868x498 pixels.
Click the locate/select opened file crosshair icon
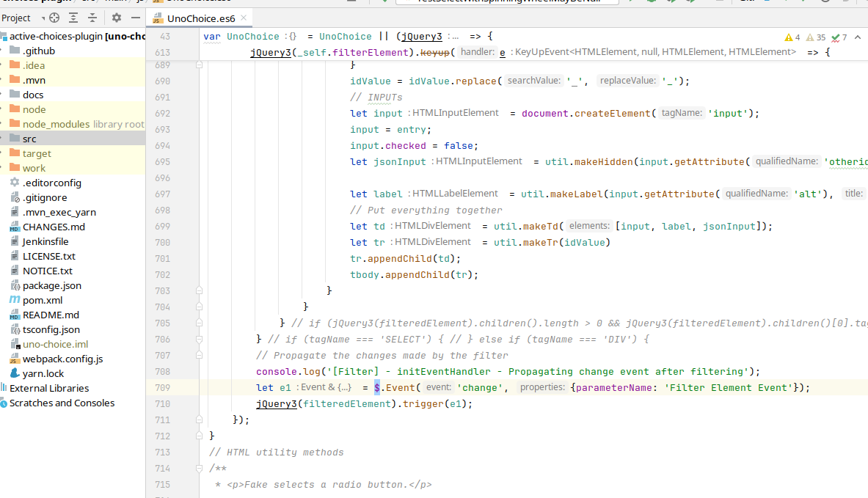coord(54,18)
